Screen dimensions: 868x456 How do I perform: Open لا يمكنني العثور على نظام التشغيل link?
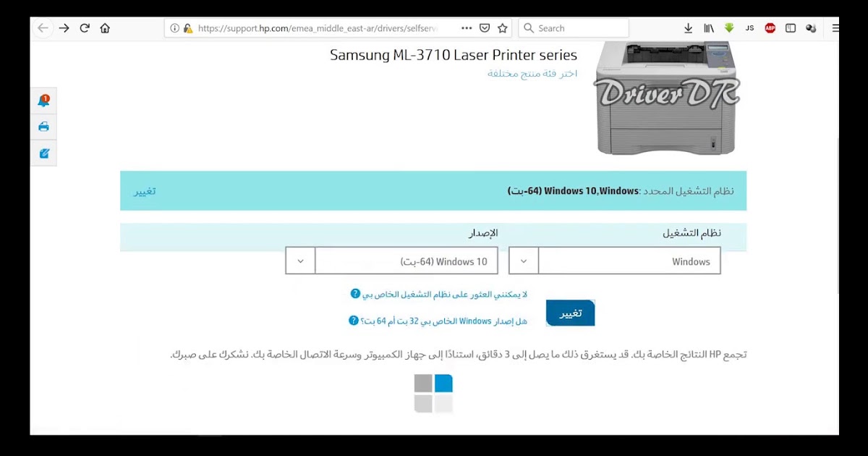click(x=446, y=294)
